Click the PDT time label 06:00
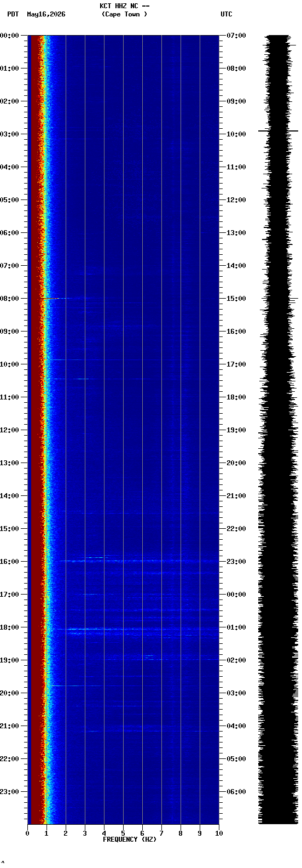This screenshot has height=868, width=302. (10, 233)
